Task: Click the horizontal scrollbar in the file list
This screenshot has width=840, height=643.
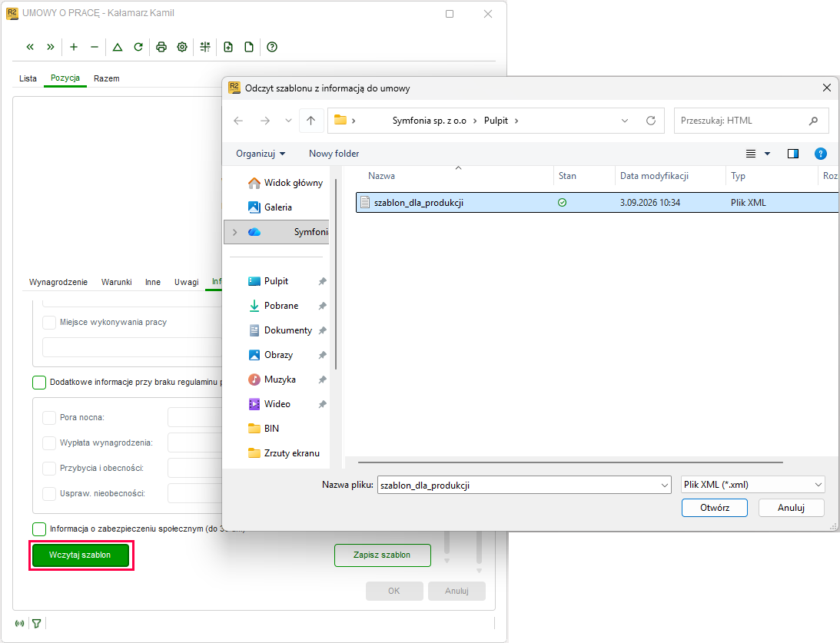Action: point(570,462)
